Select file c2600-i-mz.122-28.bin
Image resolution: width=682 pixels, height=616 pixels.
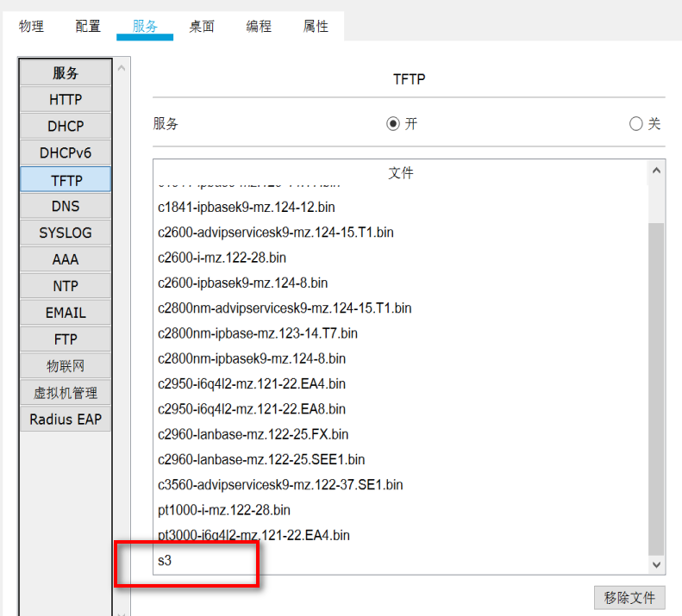coord(222,258)
